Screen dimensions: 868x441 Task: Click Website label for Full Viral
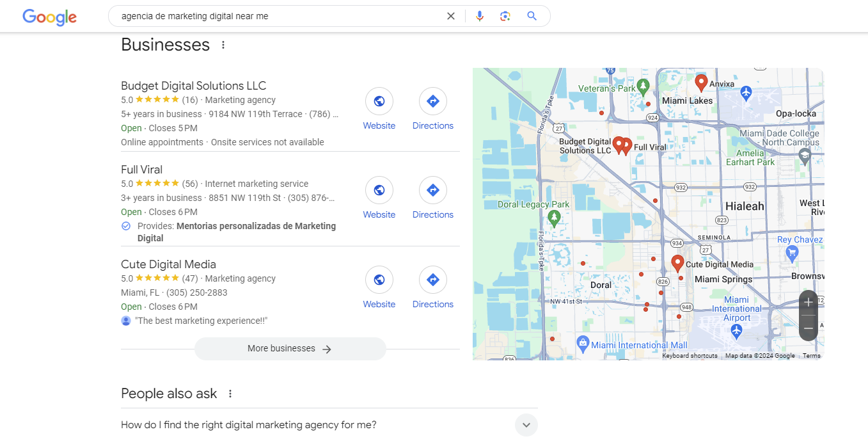point(379,214)
